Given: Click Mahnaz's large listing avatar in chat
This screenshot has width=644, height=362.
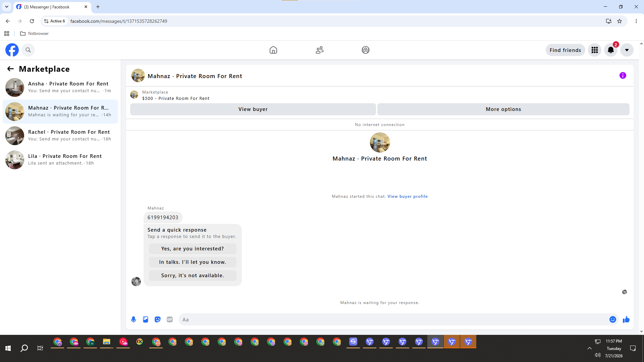Looking at the screenshot, I should pyautogui.click(x=380, y=142).
